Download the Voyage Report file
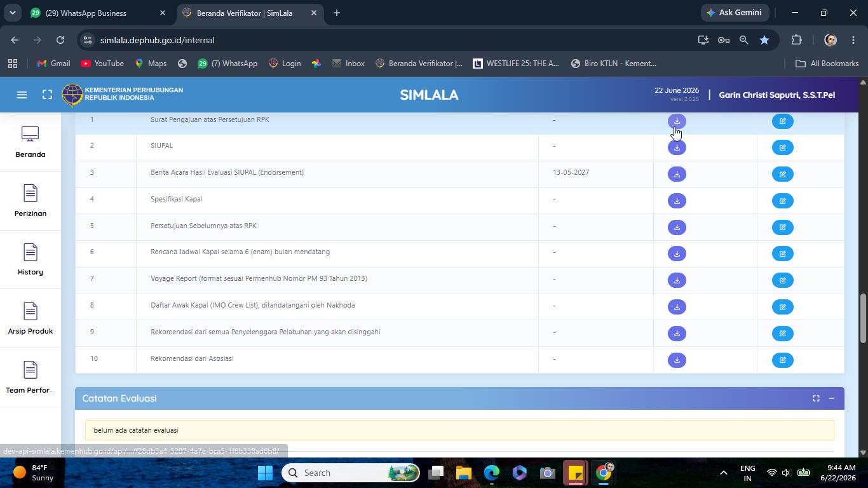 pos(677,280)
